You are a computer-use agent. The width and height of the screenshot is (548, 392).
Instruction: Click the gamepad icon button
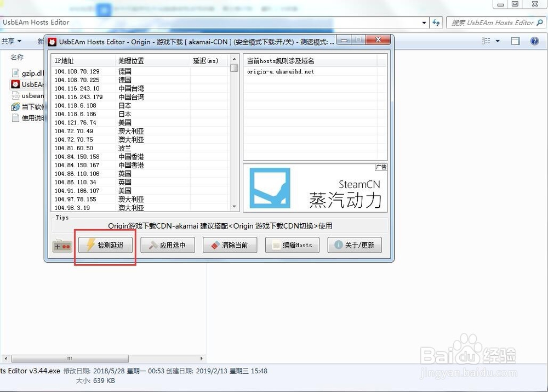62,246
